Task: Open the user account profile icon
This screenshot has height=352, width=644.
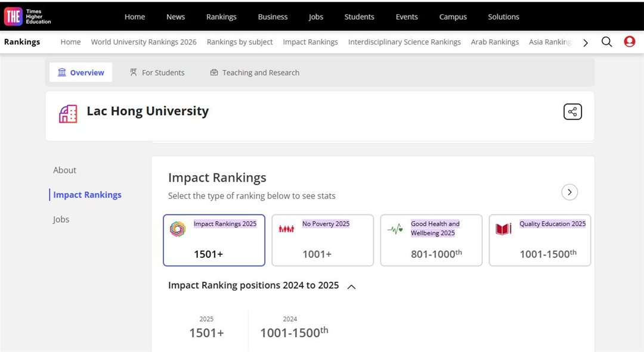Action: click(629, 42)
